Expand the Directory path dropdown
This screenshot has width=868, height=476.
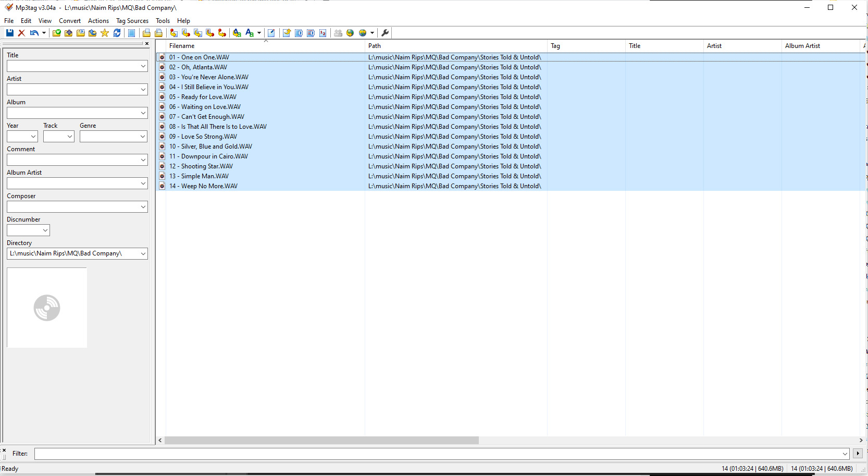coord(143,254)
